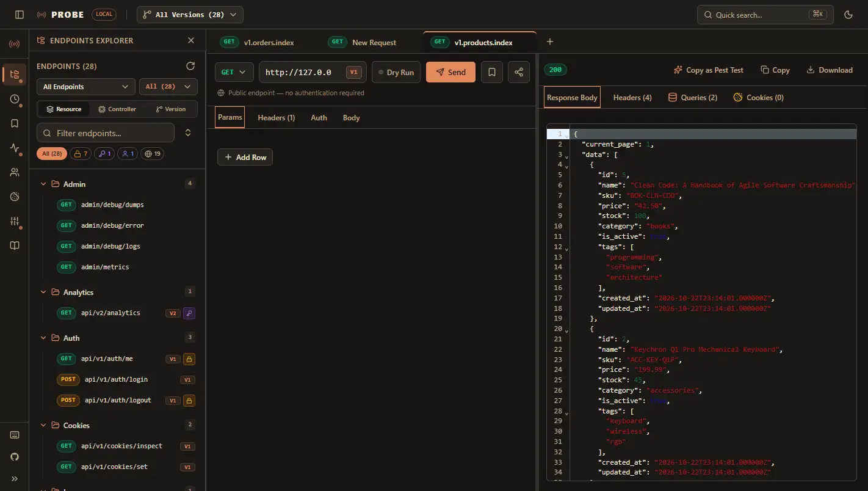Click the Quick search box
868x491 pixels.
coord(765,15)
